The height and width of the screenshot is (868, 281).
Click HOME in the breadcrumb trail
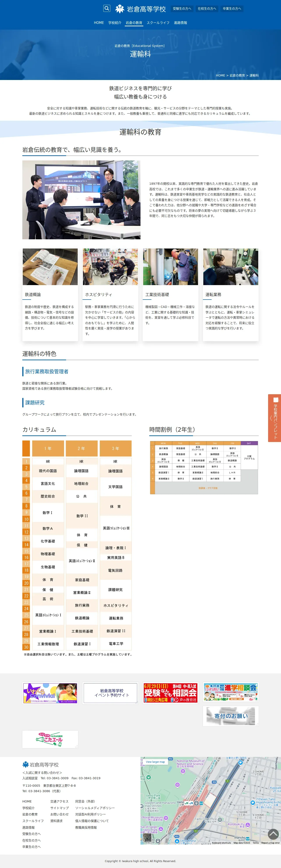220,75
